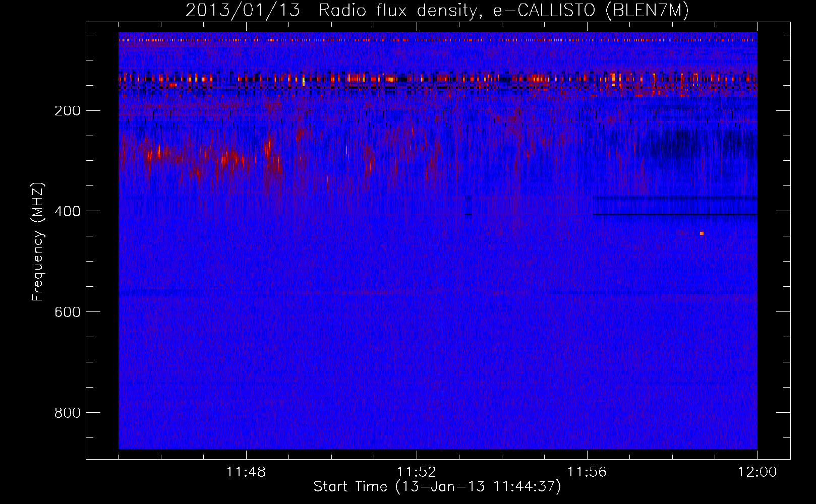Click the 12:00 time tick label
The image size is (816, 504).
pyautogui.click(x=757, y=472)
